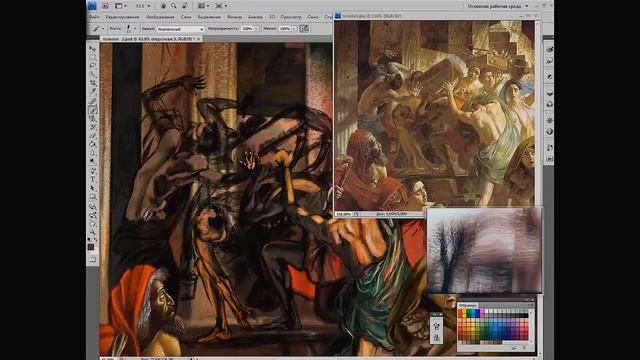Viewport: 640px width, 360px height.
Task: Toggle Quick Mask mode at toolbox bottom
Action: (x=93, y=260)
